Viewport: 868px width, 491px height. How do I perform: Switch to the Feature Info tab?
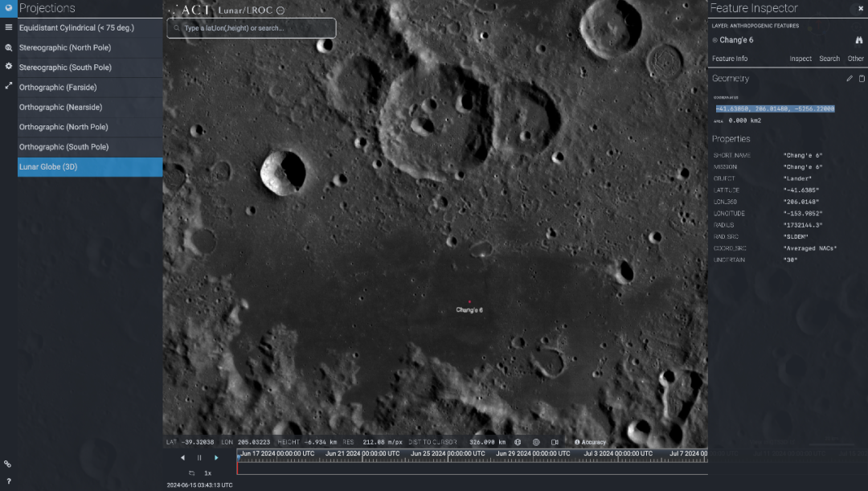pos(730,59)
